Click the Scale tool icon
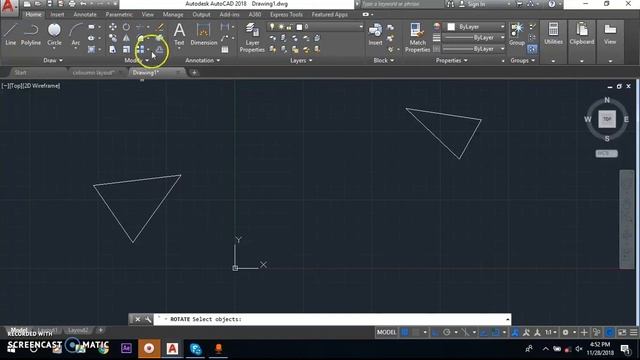The height and width of the screenshot is (360, 640). (x=127, y=49)
